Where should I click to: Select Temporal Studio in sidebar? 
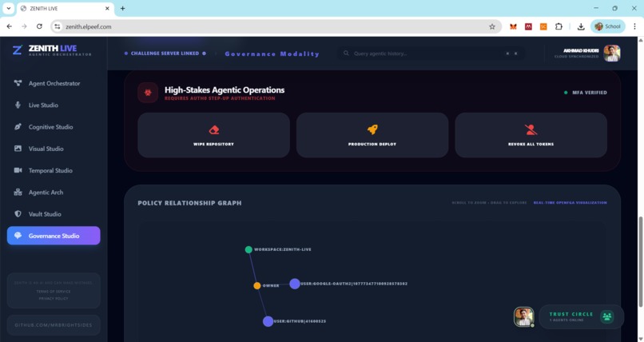coord(54,170)
